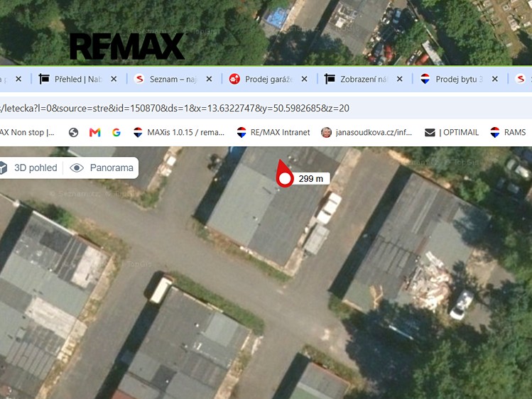
Task: Click the address bar URL
Action: [175, 108]
